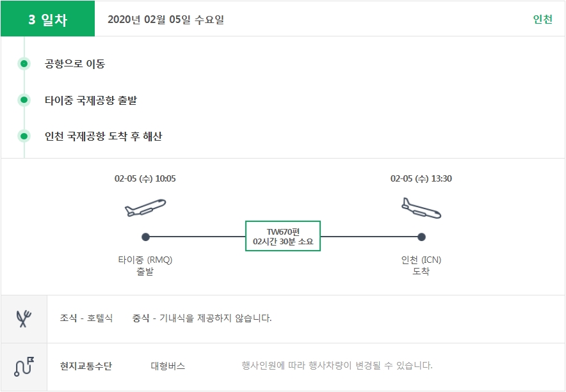The width and height of the screenshot is (566, 392).
Task: Click the route transportation icon
Action: [x=24, y=366]
